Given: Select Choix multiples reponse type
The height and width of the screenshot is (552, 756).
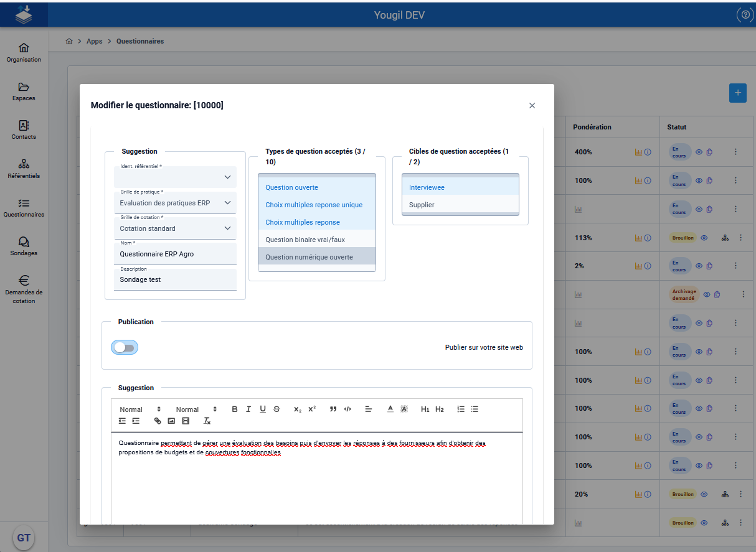Looking at the screenshot, I should click(x=317, y=222).
